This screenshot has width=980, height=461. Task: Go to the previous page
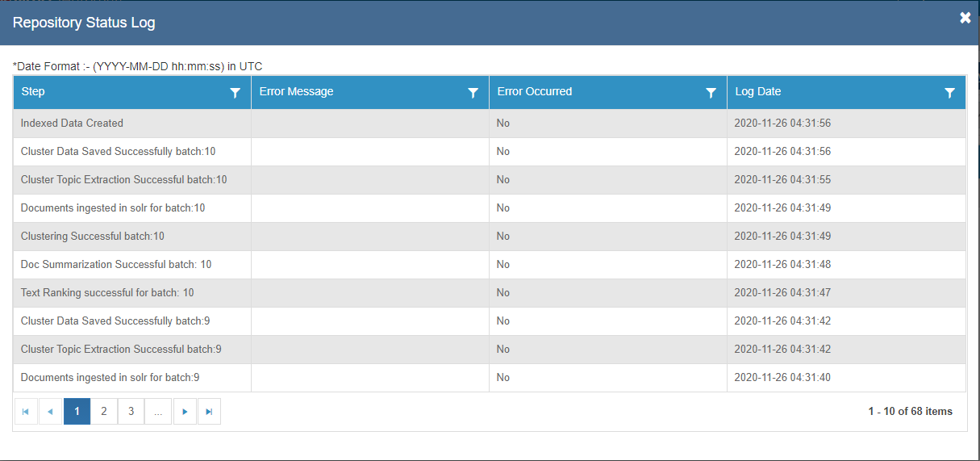coord(50,412)
